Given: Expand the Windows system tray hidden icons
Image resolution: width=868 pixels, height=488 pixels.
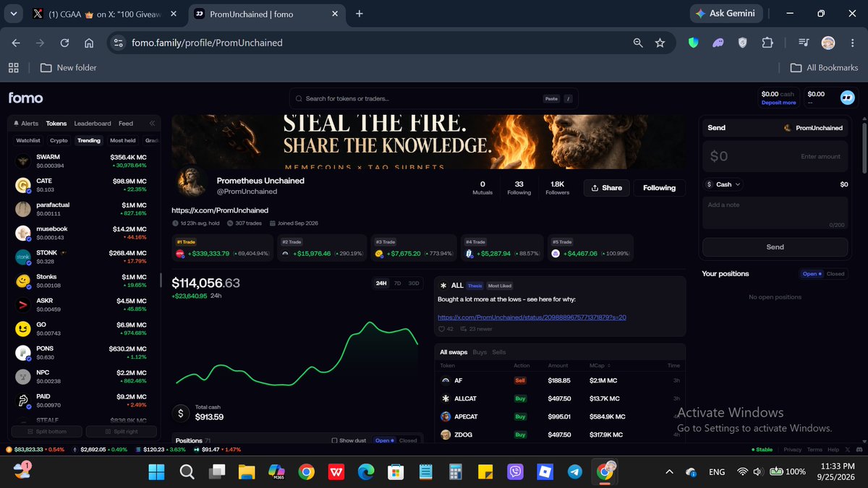Looking at the screenshot, I should (670, 471).
